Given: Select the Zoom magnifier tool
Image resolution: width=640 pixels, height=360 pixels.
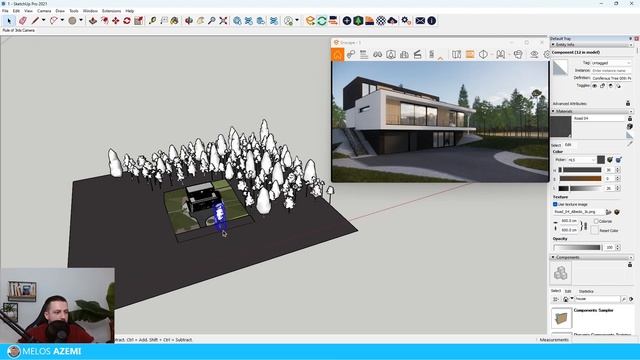Looking at the screenshot, I should click(x=211, y=20).
